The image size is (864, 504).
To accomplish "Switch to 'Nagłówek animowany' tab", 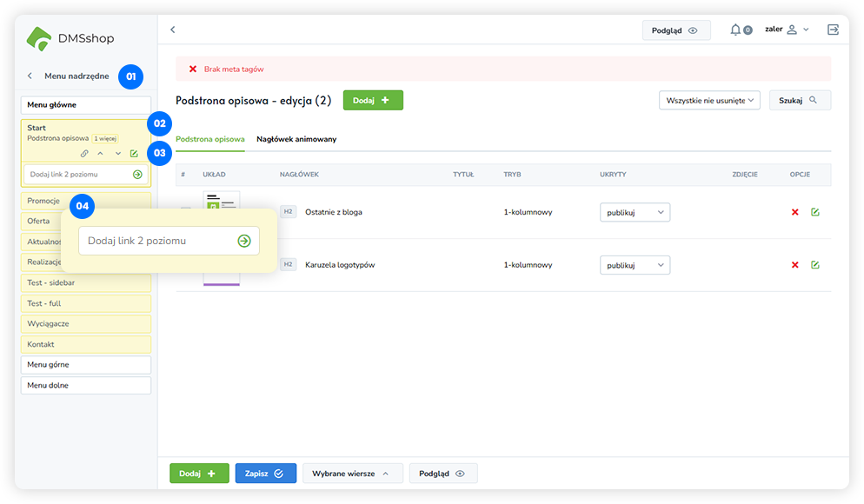I will click(296, 139).
